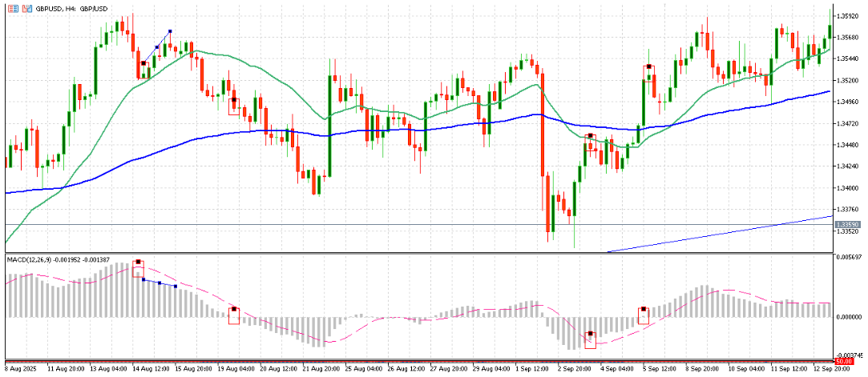Click MACD marker at 5 Sep zero cross
The height and width of the screenshot is (377, 868).
pos(644,309)
